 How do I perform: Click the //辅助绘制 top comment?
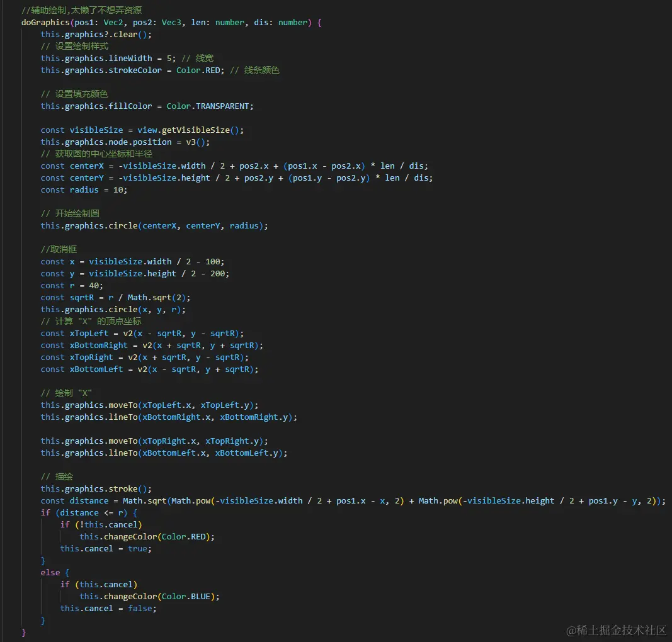[81, 10]
